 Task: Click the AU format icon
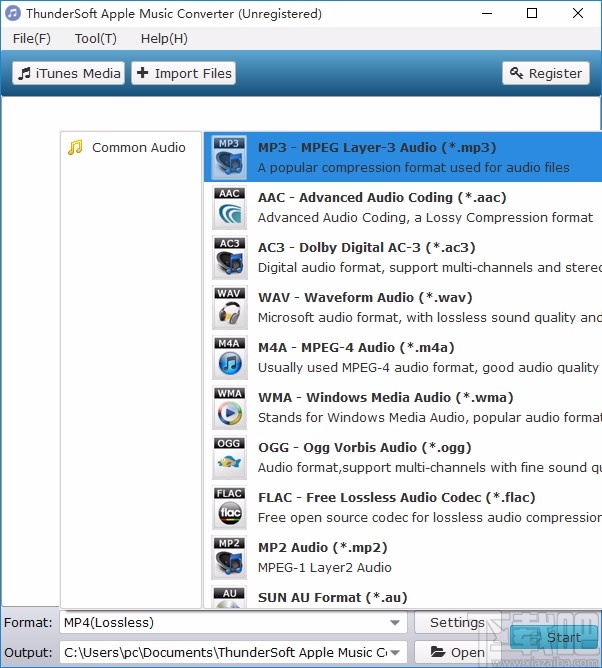click(229, 597)
